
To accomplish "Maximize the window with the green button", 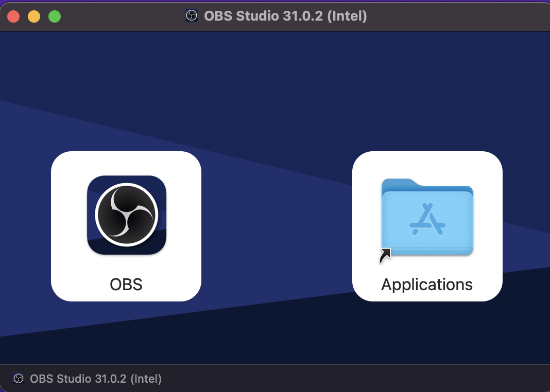I will point(55,16).
